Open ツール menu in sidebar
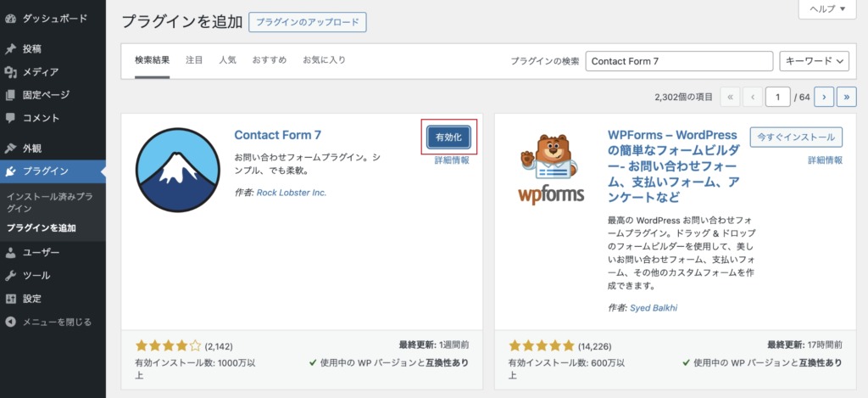The height and width of the screenshot is (398, 868). pos(36,275)
